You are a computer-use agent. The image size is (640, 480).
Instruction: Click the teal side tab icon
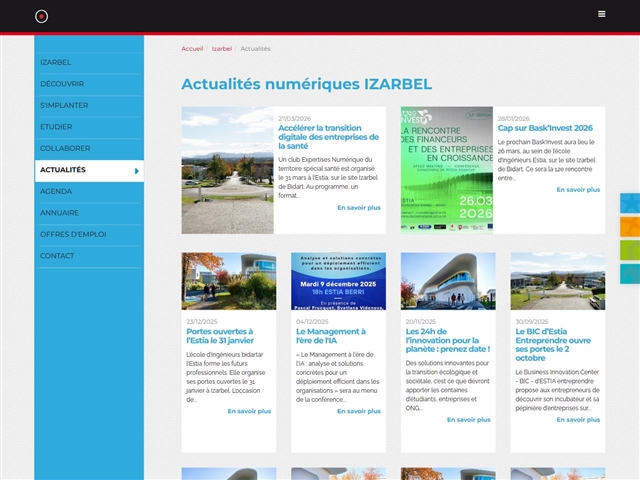point(630,274)
